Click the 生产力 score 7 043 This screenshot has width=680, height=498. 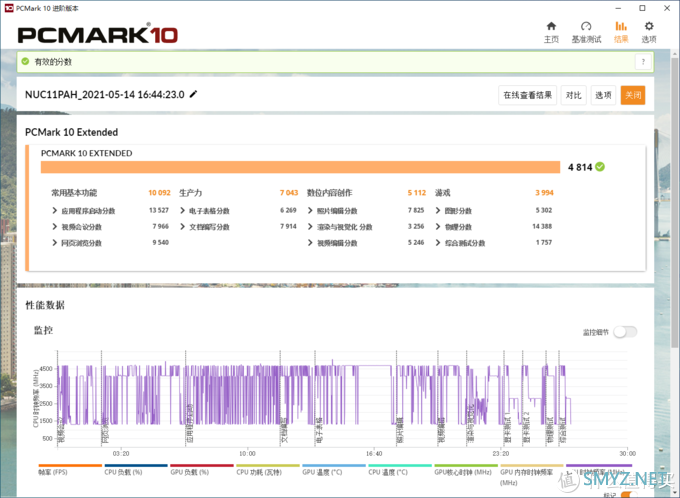tap(289, 193)
